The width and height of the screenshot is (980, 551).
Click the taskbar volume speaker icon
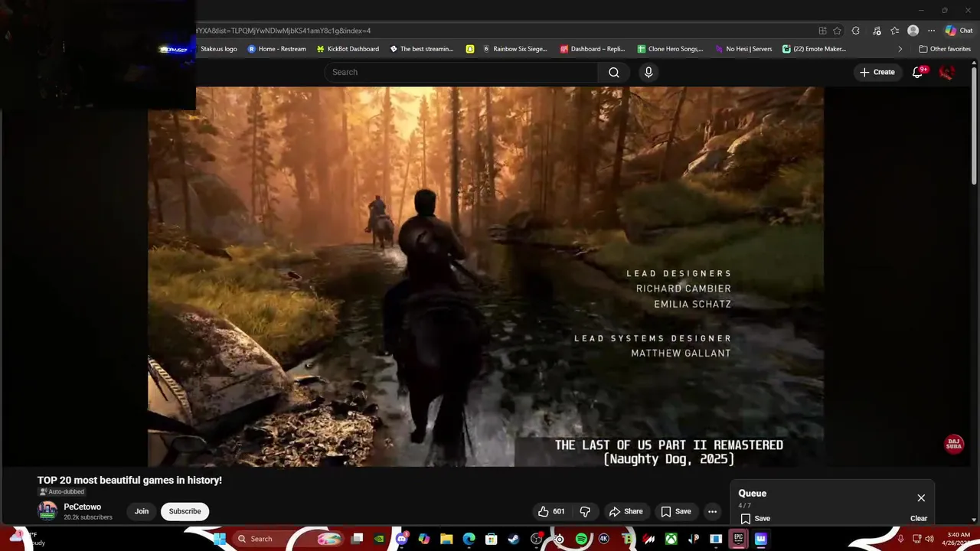point(929,539)
